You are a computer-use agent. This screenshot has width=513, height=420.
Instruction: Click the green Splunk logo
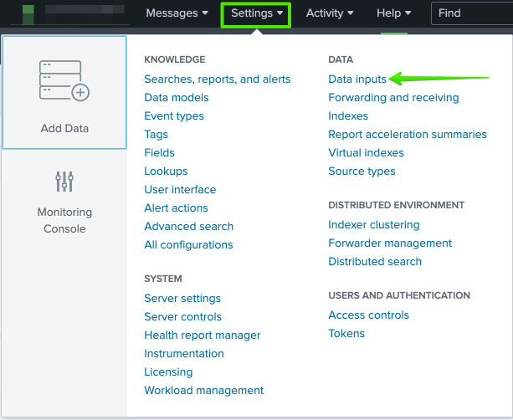click(x=28, y=13)
